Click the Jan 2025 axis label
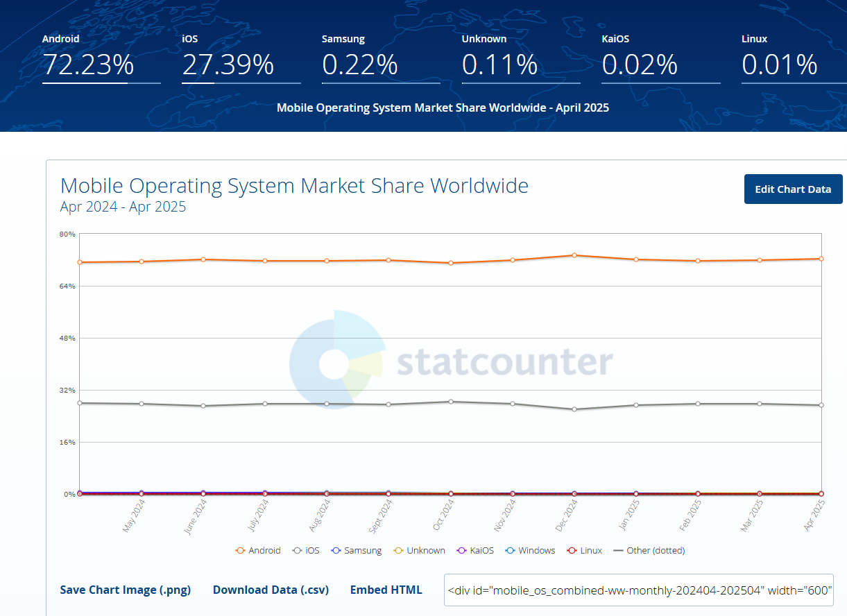Screen dimensions: 847x616 coord(628,516)
